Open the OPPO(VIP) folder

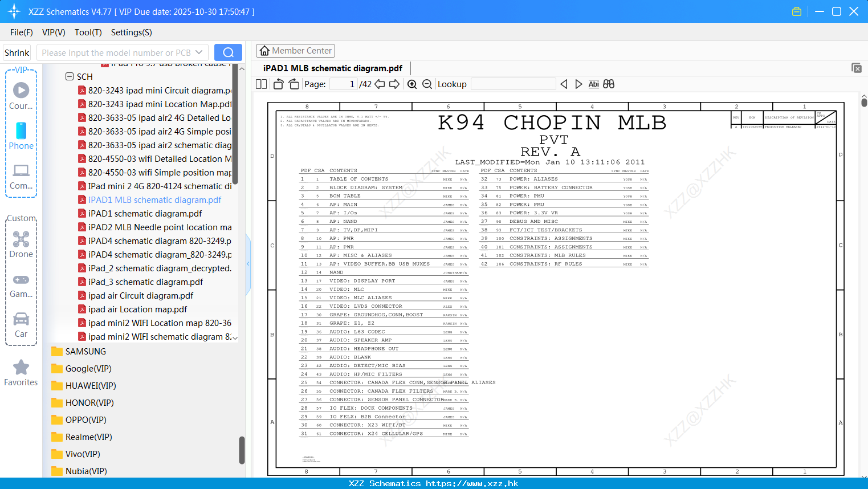click(79, 419)
